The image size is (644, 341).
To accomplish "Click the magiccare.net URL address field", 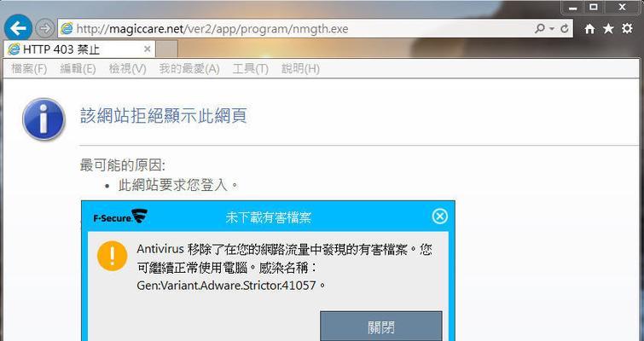I will [x=296, y=28].
